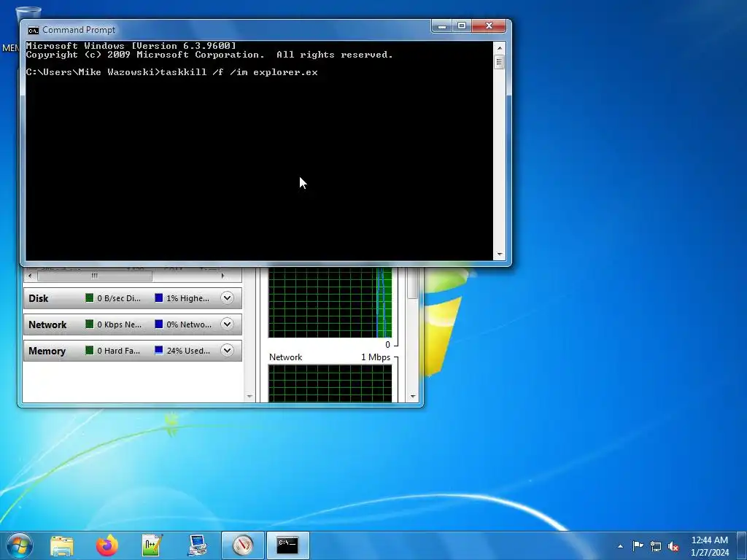Expand the Memory section chevron
Viewport: 747px width, 560px height.
pyautogui.click(x=228, y=351)
